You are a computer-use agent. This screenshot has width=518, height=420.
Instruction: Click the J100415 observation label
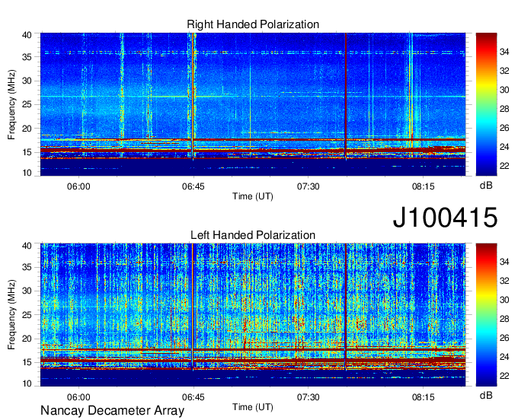[x=445, y=218]
